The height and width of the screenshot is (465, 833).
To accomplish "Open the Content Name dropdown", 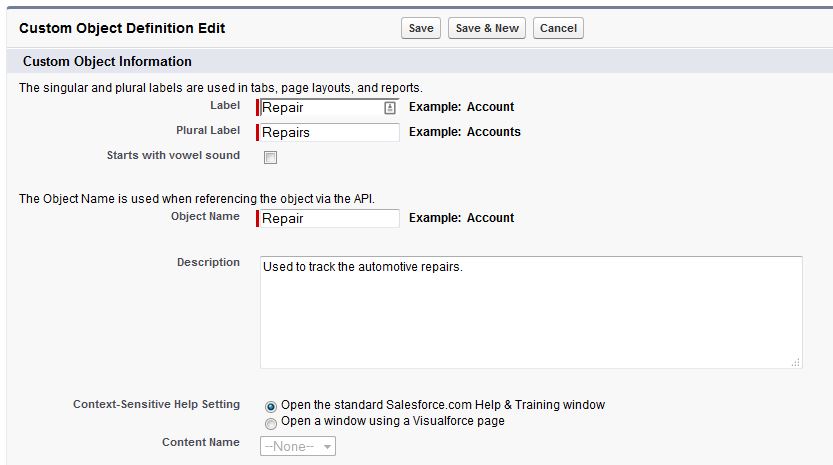I will tap(298, 447).
